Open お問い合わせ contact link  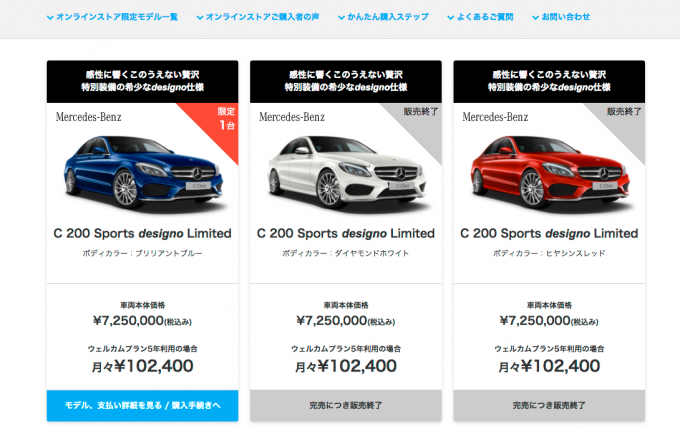click(566, 17)
